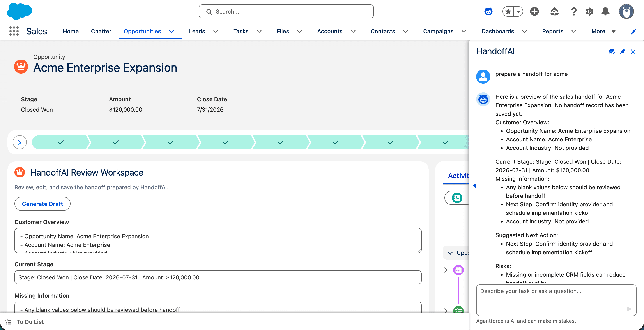The height and width of the screenshot is (330, 644).
Task: Open Opportunities tab dropdown chevron
Action: pyautogui.click(x=172, y=31)
